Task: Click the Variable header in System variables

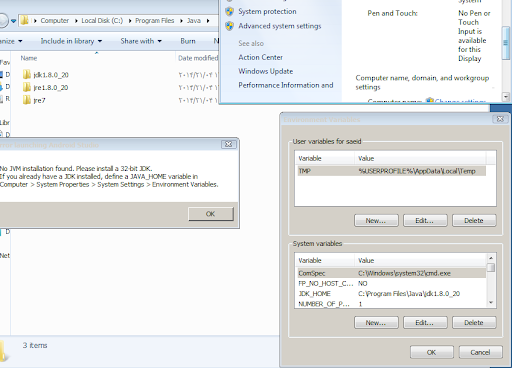Action: tap(325, 260)
